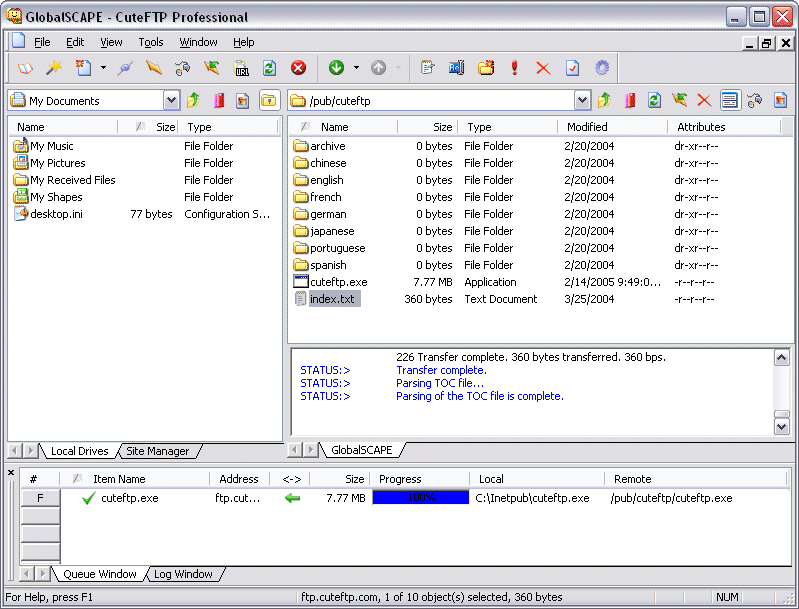Click the yellow lightning bolt disconnect icon in main toolbar
This screenshot has height=609, width=799.
point(153,68)
